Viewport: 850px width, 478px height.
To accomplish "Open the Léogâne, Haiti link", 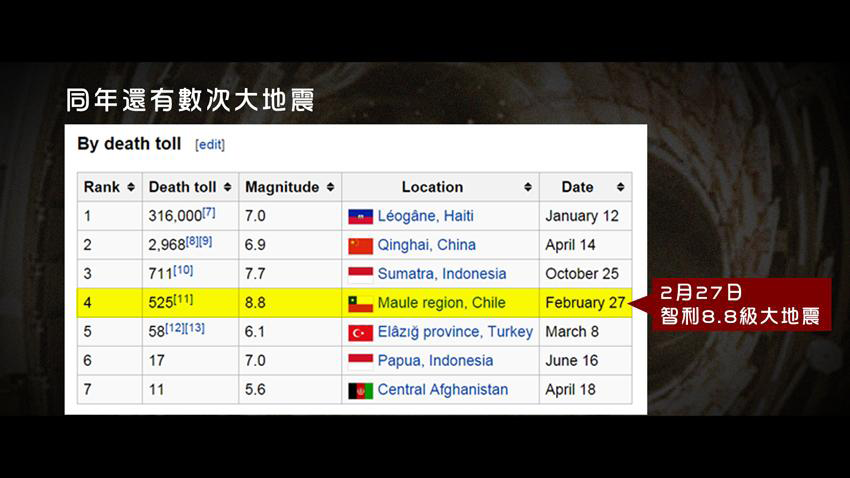I will click(x=426, y=216).
